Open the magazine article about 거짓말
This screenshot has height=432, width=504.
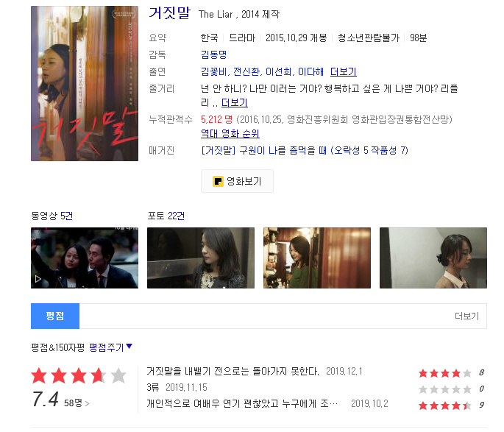pyautogui.click(x=305, y=150)
